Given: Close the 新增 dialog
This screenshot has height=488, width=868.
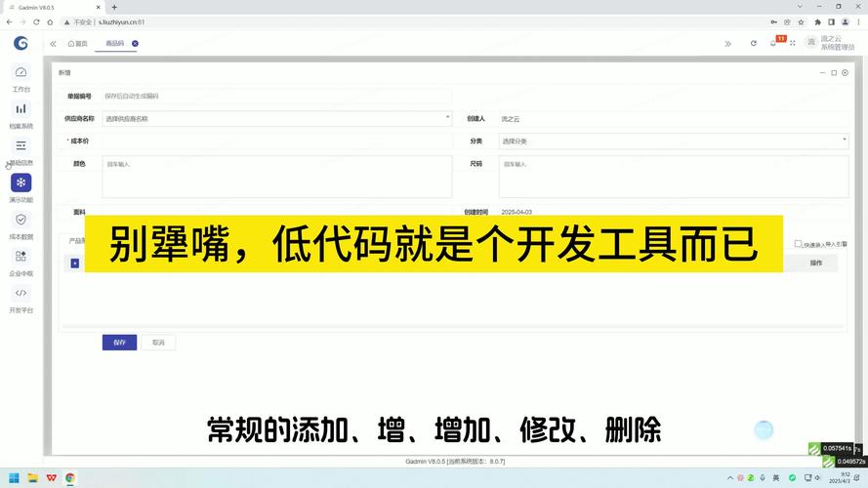Looking at the screenshot, I should (x=845, y=72).
